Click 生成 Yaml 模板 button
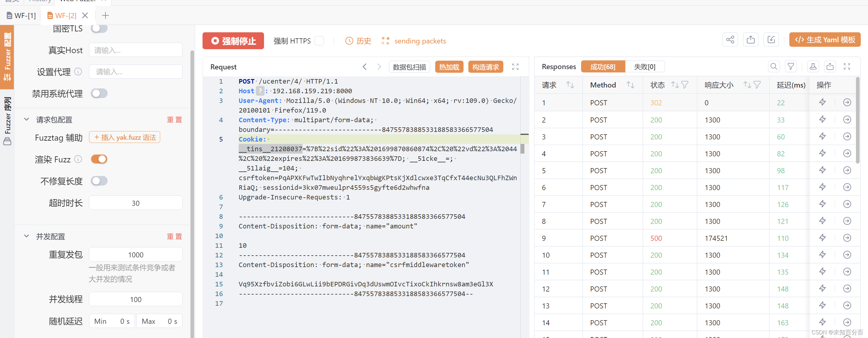Viewport: 868px width, 338px height. pos(825,40)
